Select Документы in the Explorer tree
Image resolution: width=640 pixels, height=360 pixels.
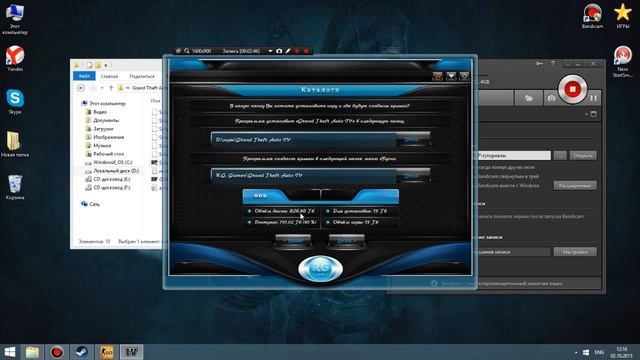coord(102,120)
